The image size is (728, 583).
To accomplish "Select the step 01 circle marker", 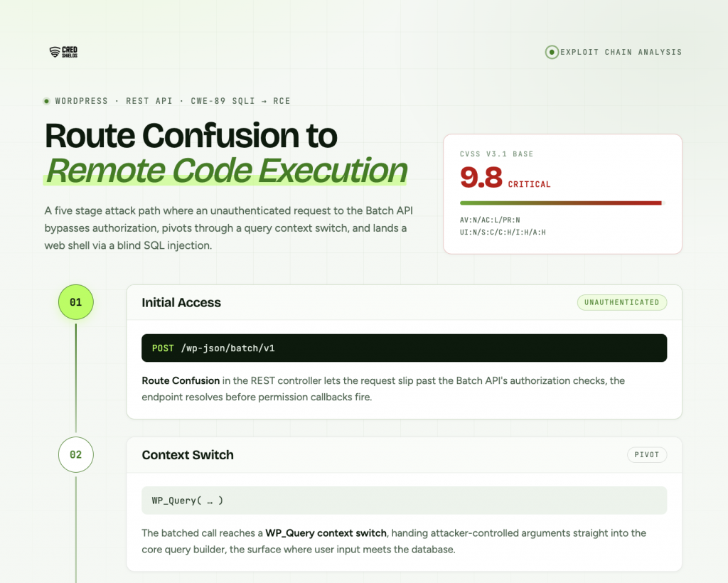I will pyautogui.click(x=75, y=302).
